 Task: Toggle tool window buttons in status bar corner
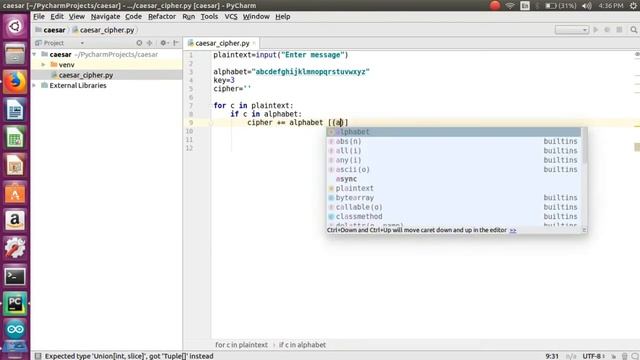[x=38, y=356]
